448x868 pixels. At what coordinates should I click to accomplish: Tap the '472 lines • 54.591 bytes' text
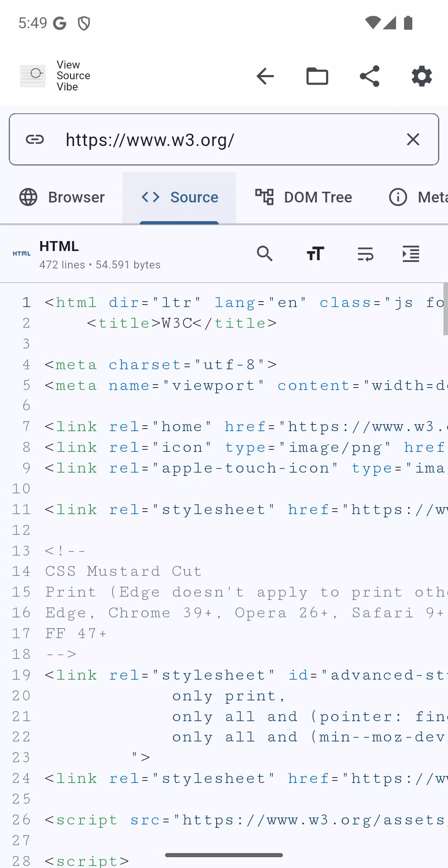click(100, 265)
